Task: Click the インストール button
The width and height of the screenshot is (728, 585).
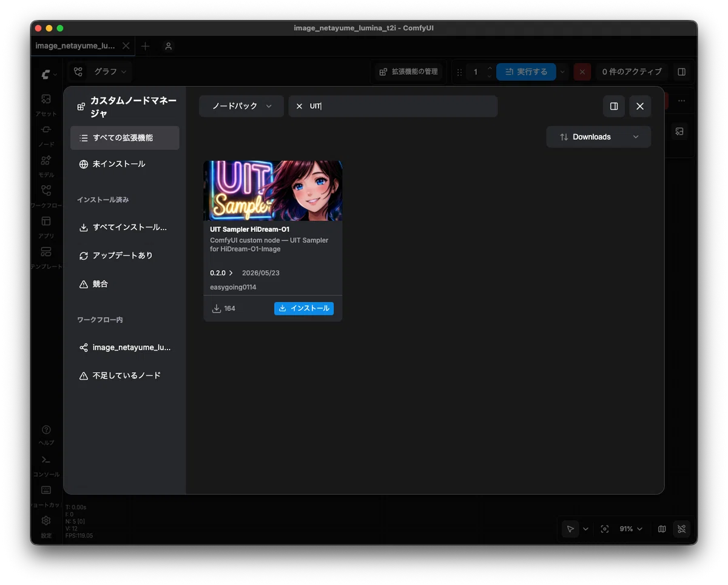Action: 304,308
